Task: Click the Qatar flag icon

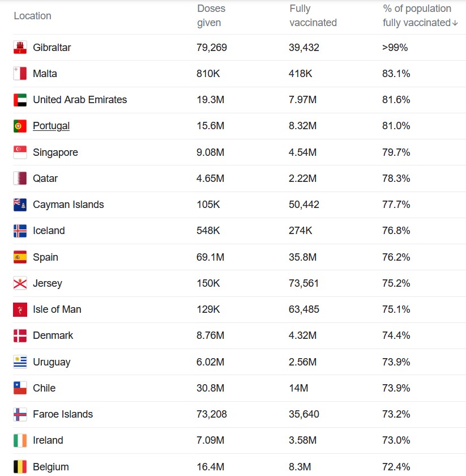Action: (20, 178)
